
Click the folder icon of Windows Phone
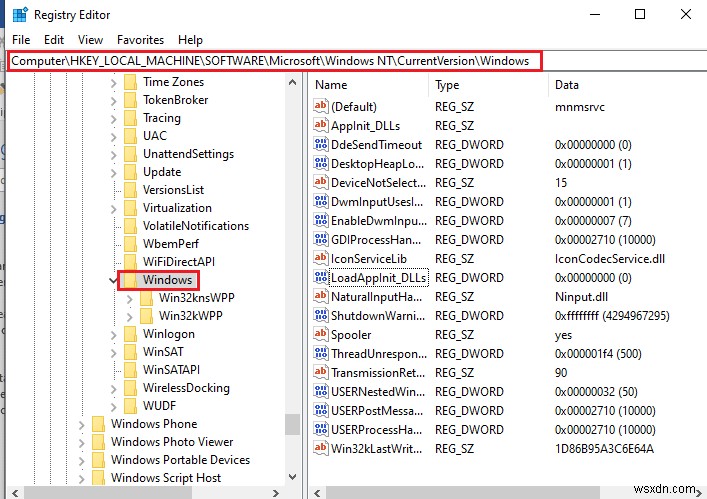coord(98,424)
